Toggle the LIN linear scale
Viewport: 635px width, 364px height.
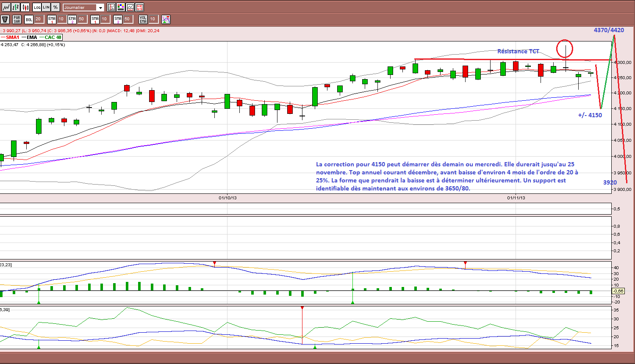46,7
